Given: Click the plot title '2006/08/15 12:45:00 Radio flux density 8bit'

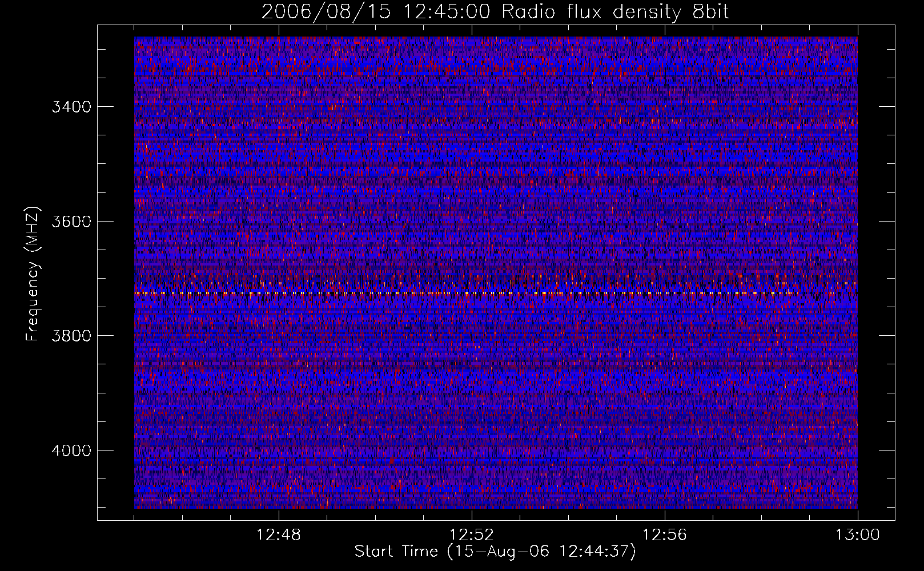Looking at the screenshot, I should pyautogui.click(x=496, y=12).
